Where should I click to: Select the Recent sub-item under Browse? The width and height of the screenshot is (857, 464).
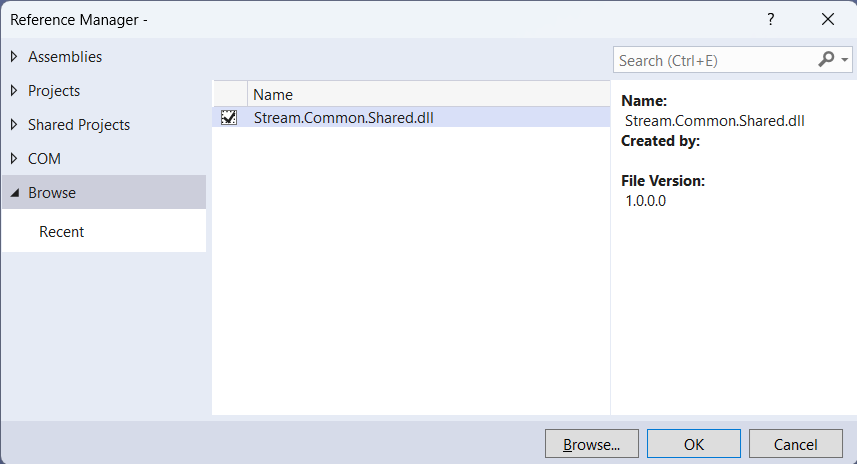(62, 232)
